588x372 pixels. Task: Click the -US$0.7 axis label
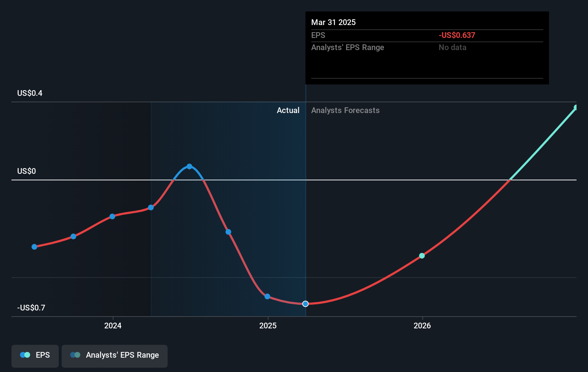[x=31, y=308]
